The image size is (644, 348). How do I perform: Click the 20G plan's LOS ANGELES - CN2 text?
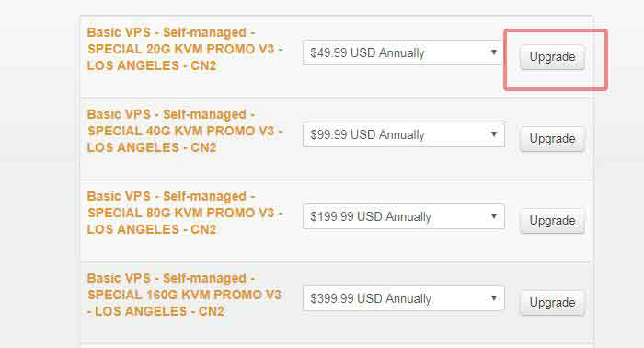(152, 65)
